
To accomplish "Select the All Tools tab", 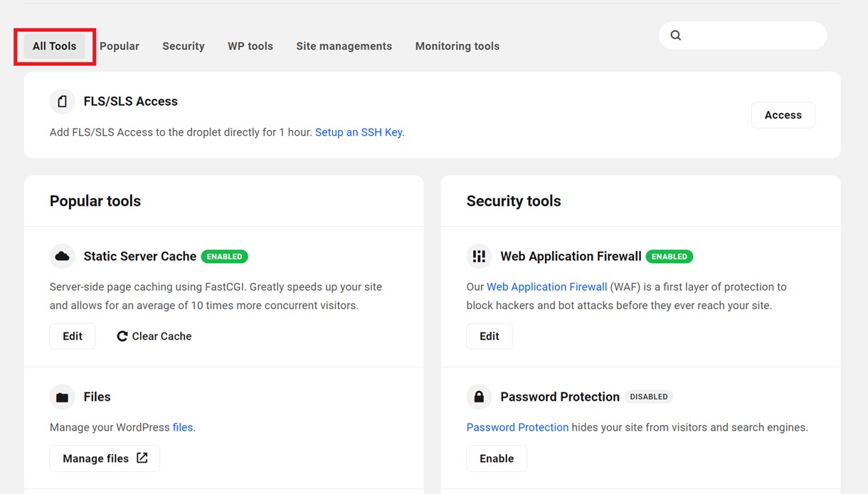I will pyautogui.click(x=54, y=45).
